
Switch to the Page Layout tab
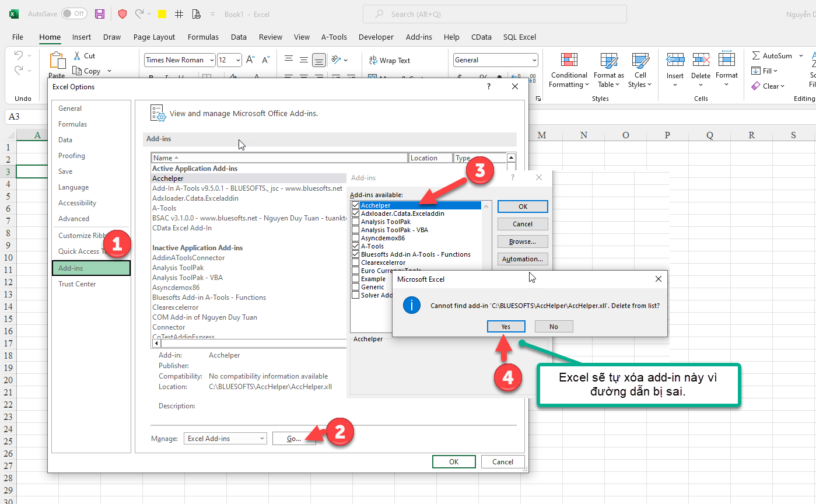(x=154, y=37)
